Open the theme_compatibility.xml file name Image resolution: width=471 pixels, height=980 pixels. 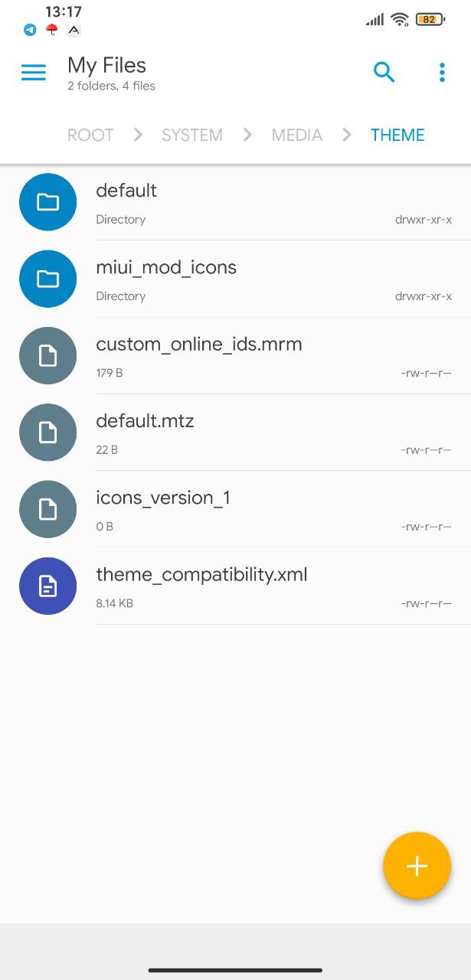[201, 574]
